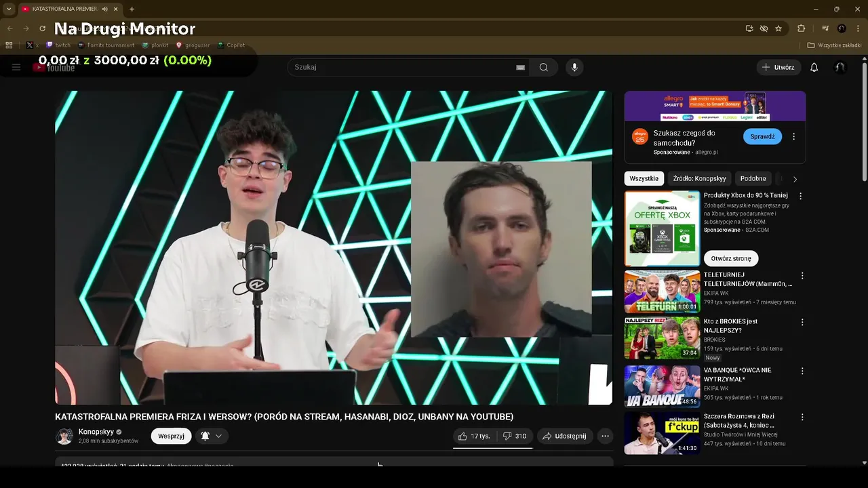Open the twitch bookmark
Screen dimensions: 868x488
58,45
